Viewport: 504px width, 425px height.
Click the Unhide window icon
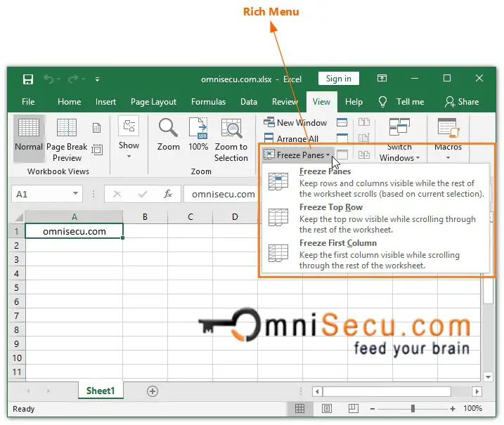tap(342, 155)
